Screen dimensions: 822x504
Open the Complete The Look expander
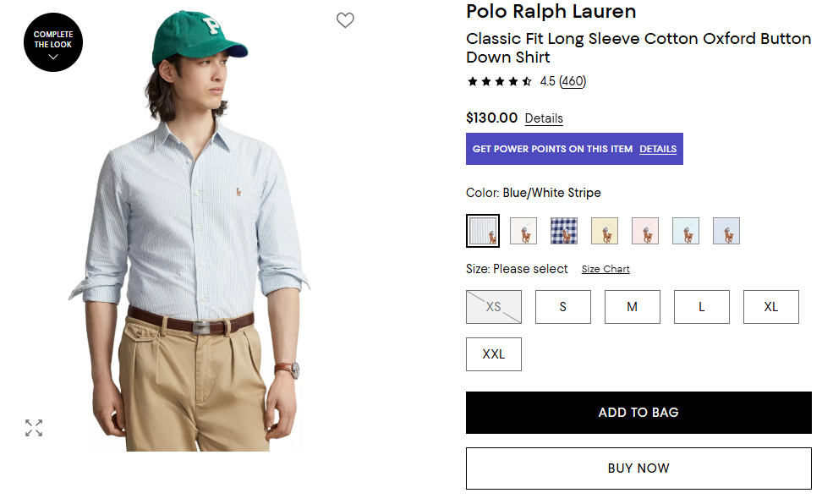(53, 42)
